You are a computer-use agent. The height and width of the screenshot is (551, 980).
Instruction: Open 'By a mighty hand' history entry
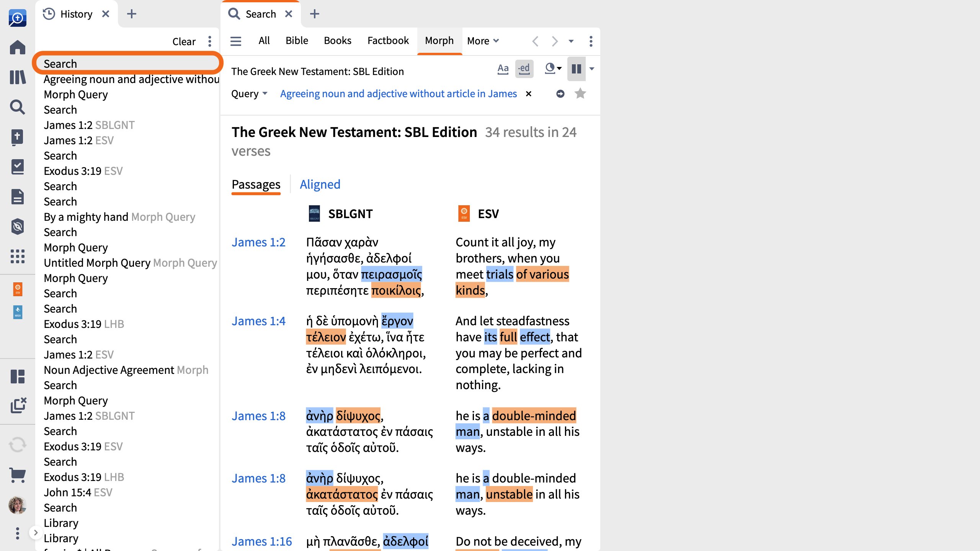coord(119,217)
